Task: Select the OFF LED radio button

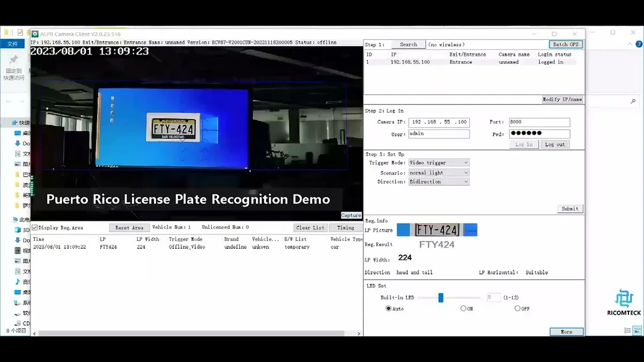Action: pos(517,308)
